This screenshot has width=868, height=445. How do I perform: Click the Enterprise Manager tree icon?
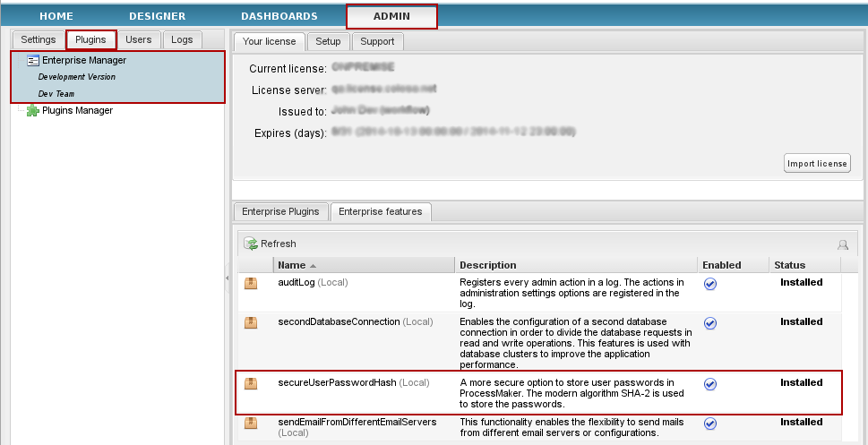(x=33, y=61)
